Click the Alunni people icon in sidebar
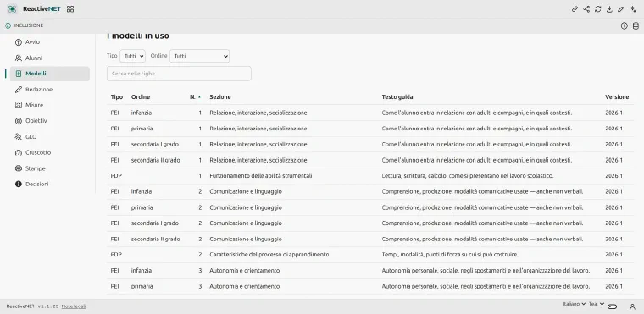 point(18,58)
